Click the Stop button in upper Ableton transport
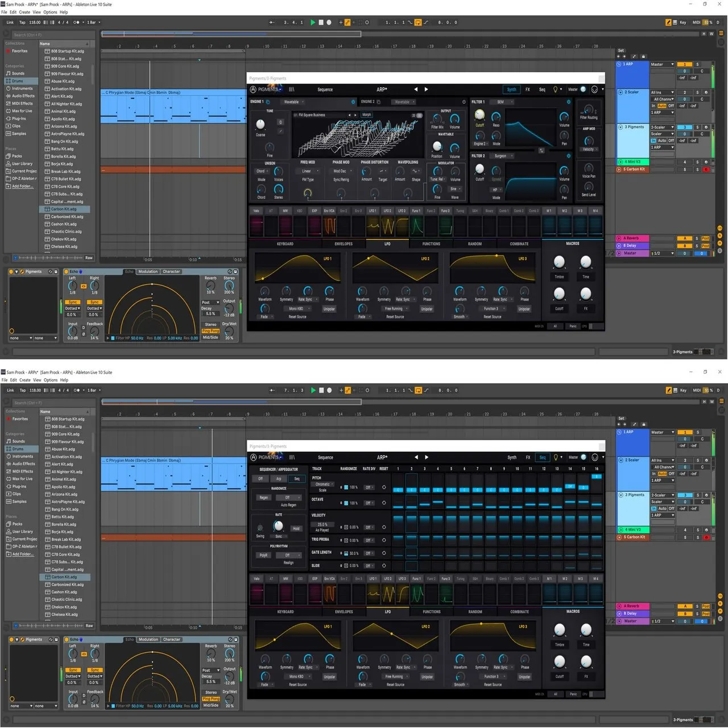728x728 pixels. coord(321,23)
